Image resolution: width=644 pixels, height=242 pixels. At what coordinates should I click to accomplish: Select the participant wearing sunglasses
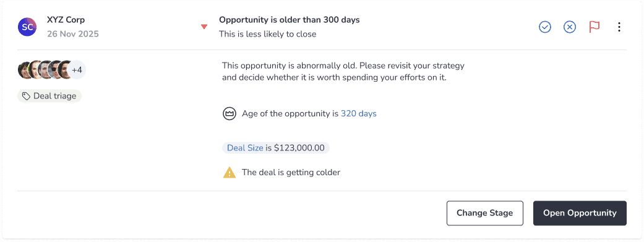(x=53, y=70)
